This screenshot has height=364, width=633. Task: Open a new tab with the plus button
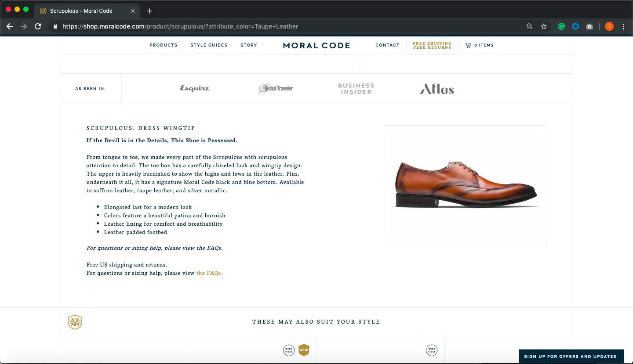coord(149,11)
